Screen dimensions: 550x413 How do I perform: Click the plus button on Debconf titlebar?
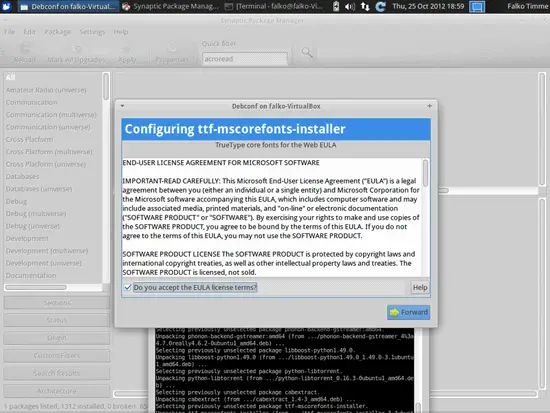point(429,106)
